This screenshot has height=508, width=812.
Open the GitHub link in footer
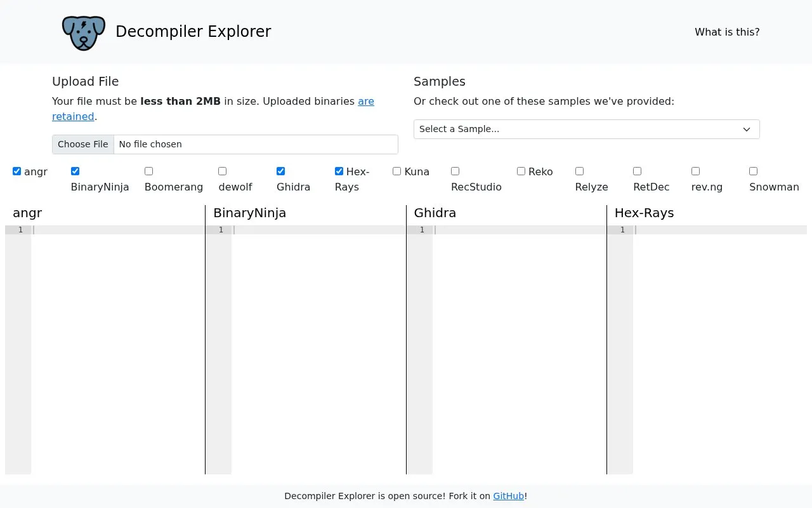click(509, 496)
